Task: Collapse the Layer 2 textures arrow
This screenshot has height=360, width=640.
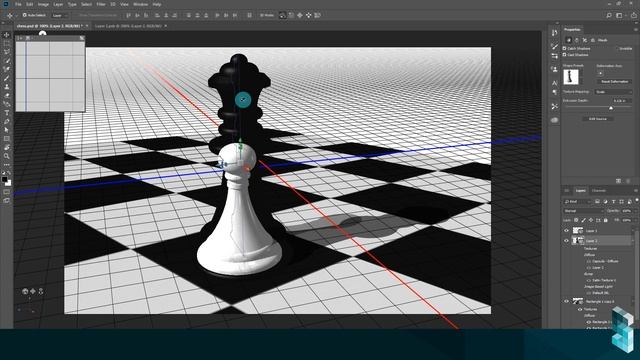Action: tap(633, 241)
